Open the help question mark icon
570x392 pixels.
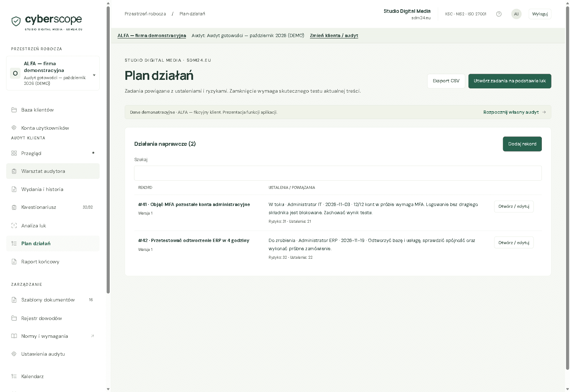click(x=499, y=14)
